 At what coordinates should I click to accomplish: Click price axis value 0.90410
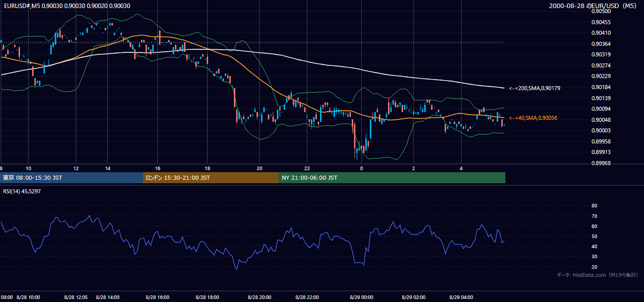click(x=601, y=33)
